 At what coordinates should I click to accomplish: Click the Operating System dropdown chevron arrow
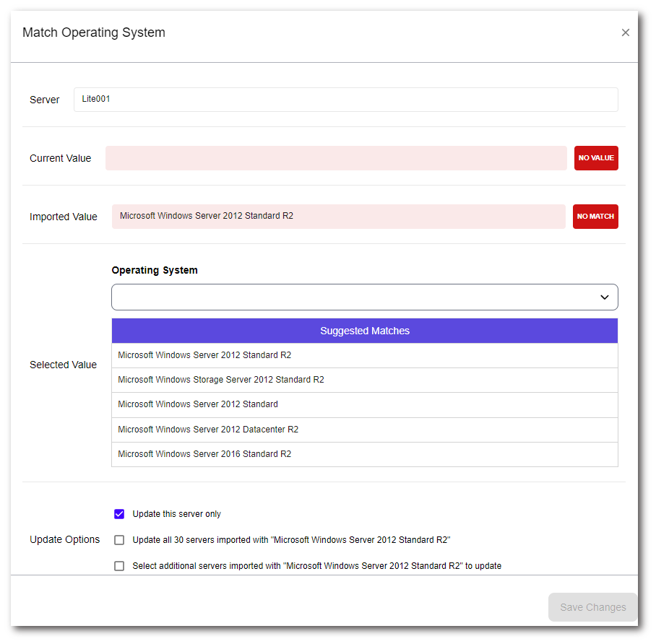click(605, 297)
